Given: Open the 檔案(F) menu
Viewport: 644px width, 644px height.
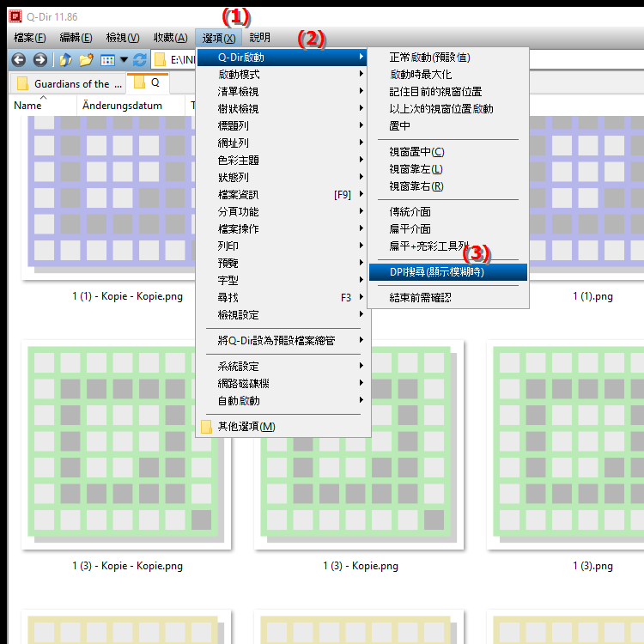Looking at the screenshot, I should pyautogui.click(x=29, y=38).
